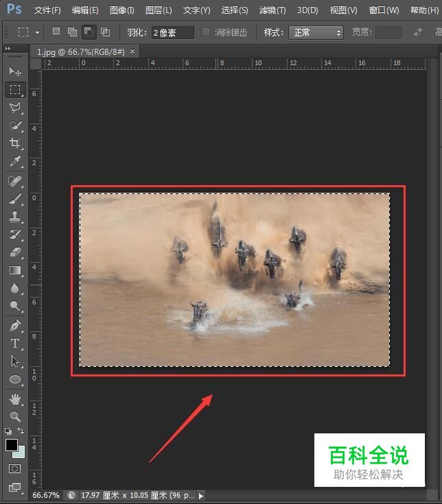Select the Move tool
Image resolution: width=442 pixels, height=504 pixels.
(x=15, y=71)
